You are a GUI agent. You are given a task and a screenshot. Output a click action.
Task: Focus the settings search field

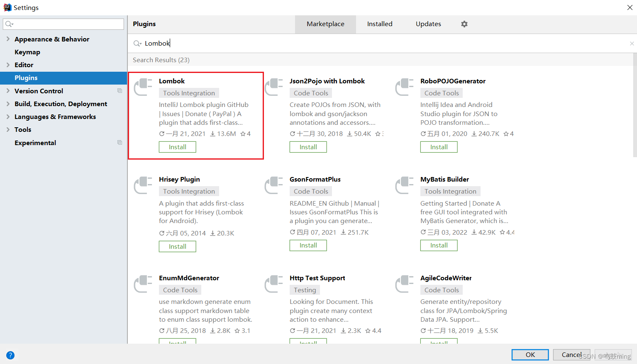click(63, 24)
